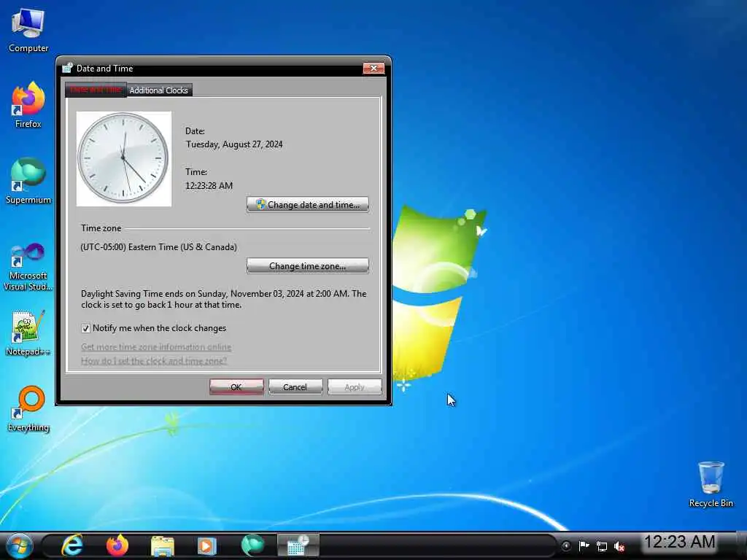Click the Daylight Saving Time ends notice text
The width and height of the screenshot is (747, 560).
point(224,299)
